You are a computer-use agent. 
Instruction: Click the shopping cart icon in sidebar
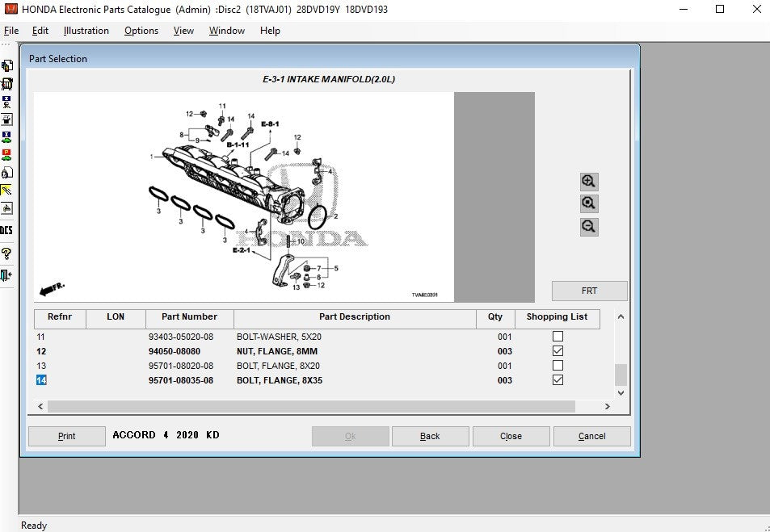(x=6, y=84)
